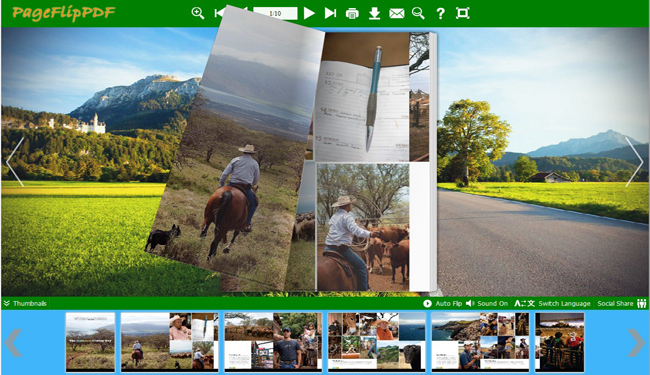Click the PageFlipPDF logo
The image size is (650, 375).
point(63,13)
